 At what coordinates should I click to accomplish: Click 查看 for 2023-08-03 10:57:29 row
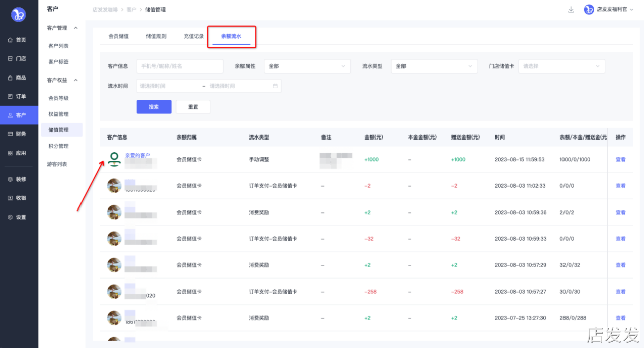coord(621,265)
